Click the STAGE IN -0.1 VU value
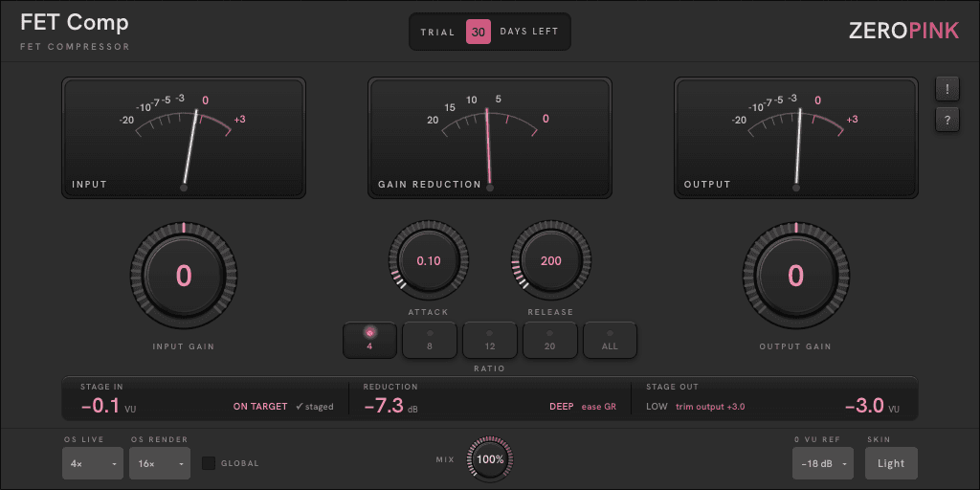This screenshot has height=490, width=980. click(x=109, y=406)
